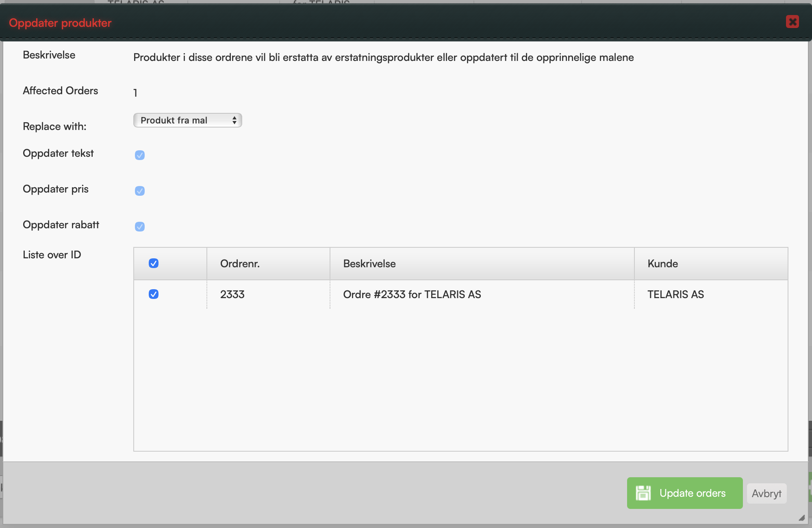This screenshot has width=812, height=528.
Task: Click the Avbryt button
Action: click(766, 493)
